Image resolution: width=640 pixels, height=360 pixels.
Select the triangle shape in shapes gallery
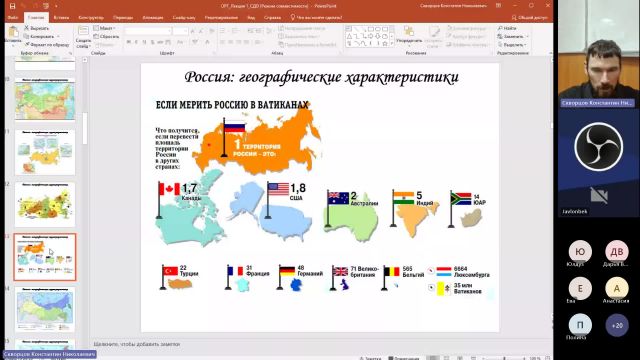[349, 36]
